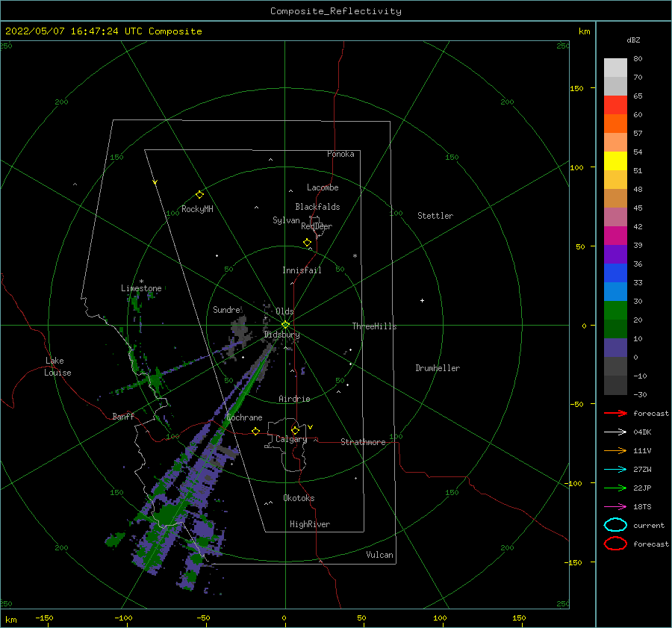The width and height of the screenshot is (672, 628).
Task: Click the HighRiver city label
Action: point(310,524)
